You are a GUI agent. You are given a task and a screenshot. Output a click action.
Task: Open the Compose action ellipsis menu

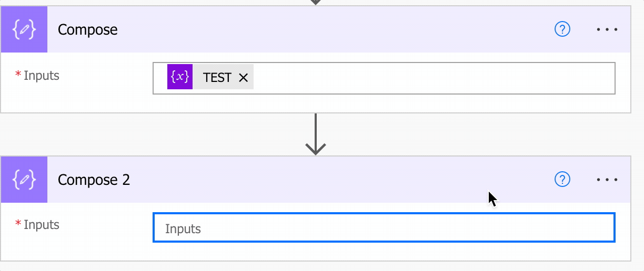pyautogui.click(x=607, y=30)
